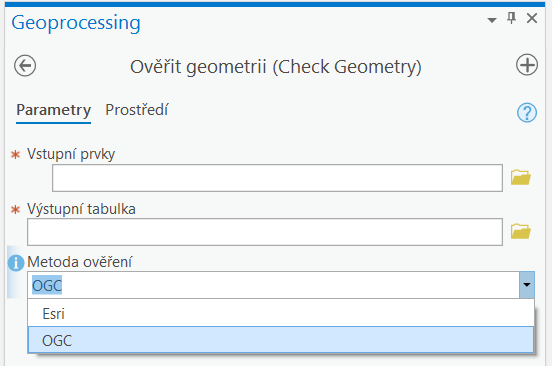
Task: Click the plus icon to add tool
Action: [x=527, y=65]
